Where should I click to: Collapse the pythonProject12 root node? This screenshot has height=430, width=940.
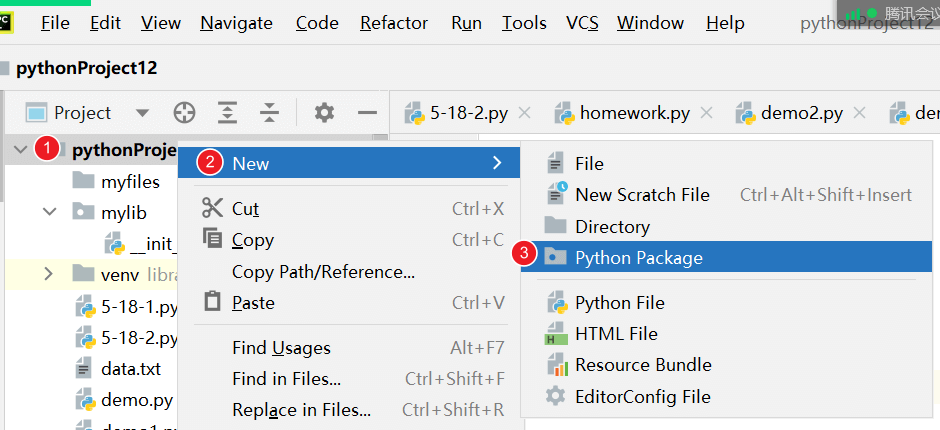(20, 150)
